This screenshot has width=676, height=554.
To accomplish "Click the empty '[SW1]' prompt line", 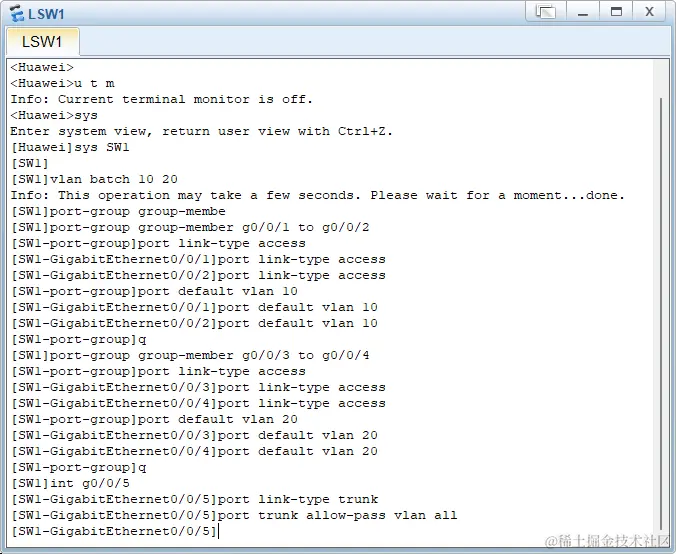I will [x=29, y=163].
